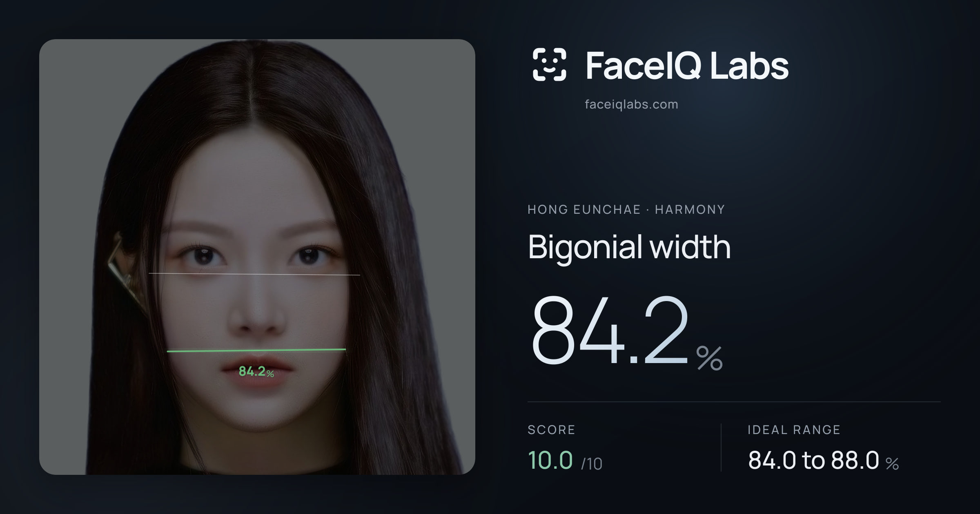Click the IDEAL RANGE label
This screenshot has width=980, height=514.
794,430
